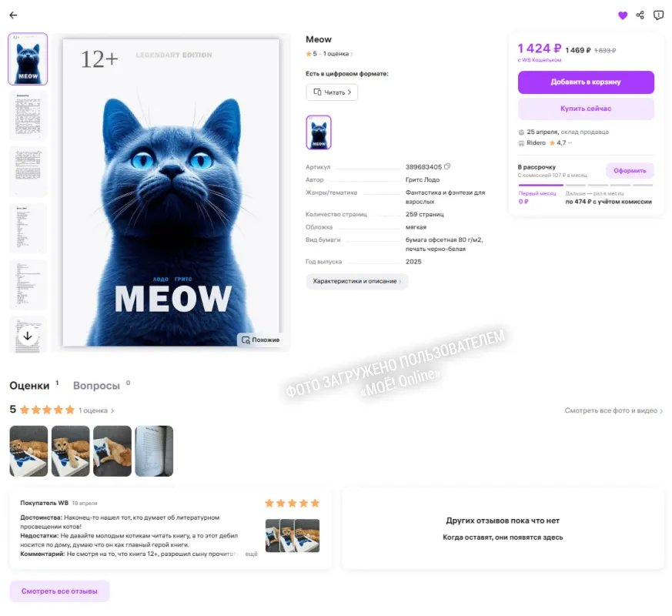Open the share icon
Image resolution: width=672 pixels, height=616 pixels.
640,15
